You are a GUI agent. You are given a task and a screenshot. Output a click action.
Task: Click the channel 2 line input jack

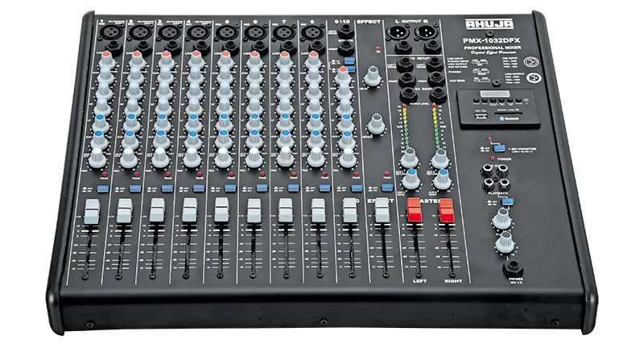pyautogui.click(x=144, y=47)
